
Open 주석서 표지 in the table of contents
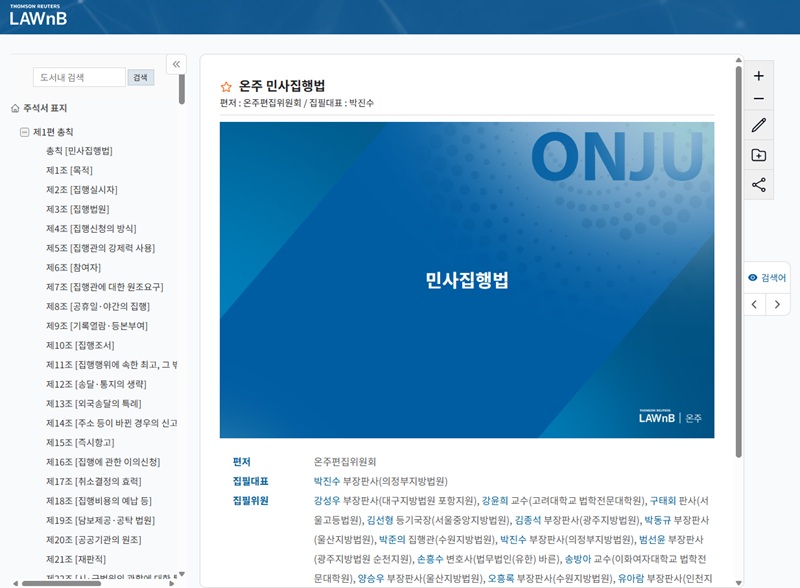coord(45,108)
